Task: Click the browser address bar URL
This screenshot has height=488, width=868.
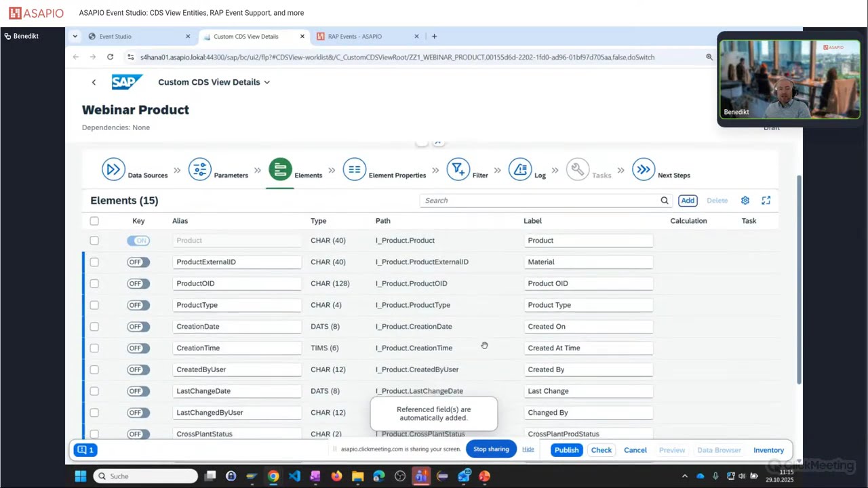Action: [397, 57]
